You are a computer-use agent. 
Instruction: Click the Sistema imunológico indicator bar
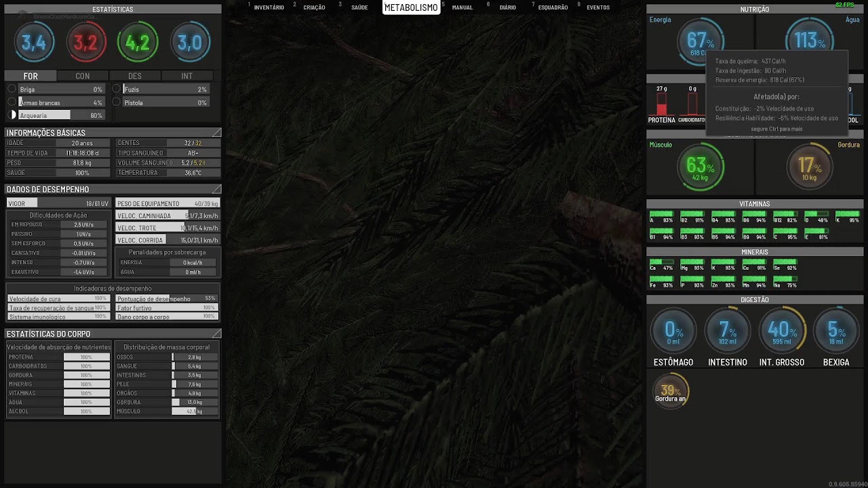(58, 317)
